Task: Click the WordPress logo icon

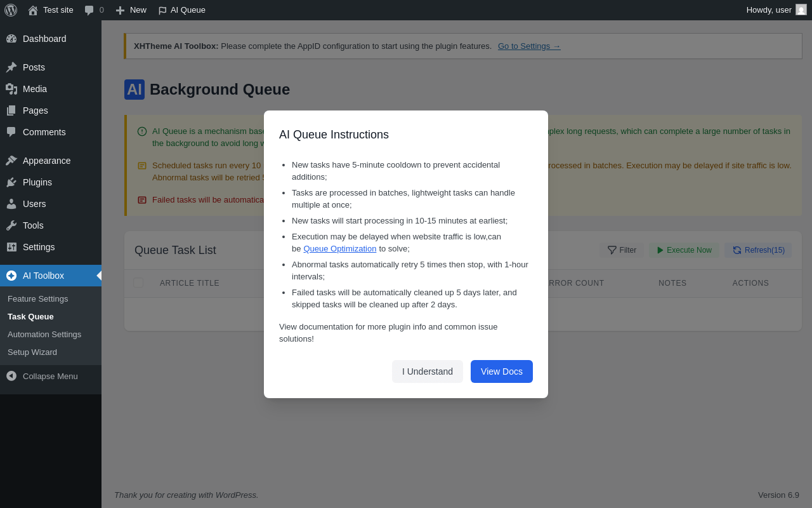Action: pyautogui.click(x=11, y=10)
